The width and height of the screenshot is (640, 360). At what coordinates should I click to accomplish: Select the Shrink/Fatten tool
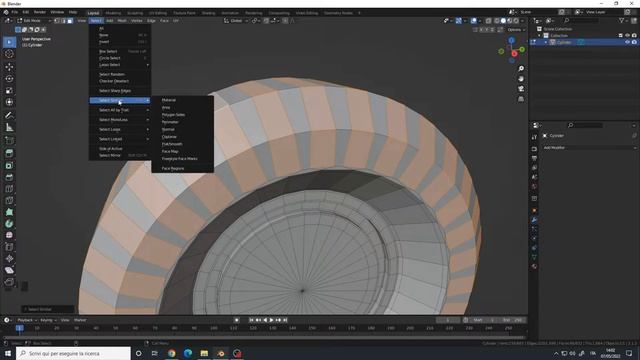9,258
